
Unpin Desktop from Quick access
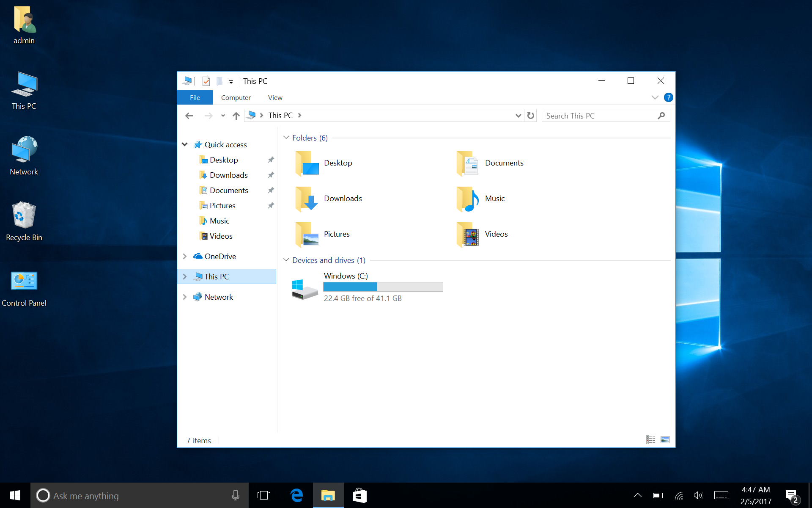[271, 160]
